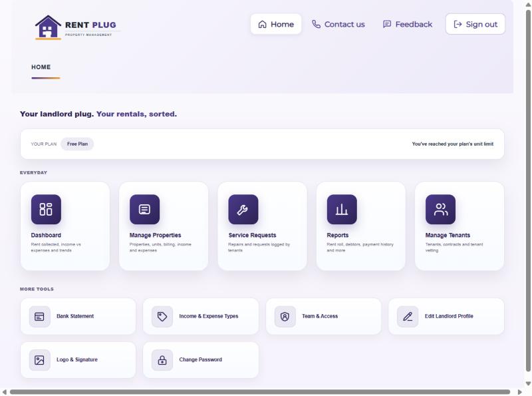Click the Rent Plug house logo
Image resolution: width=532 pixels, height=396 pixels.
pyautogui.click(x=48, y=27)
